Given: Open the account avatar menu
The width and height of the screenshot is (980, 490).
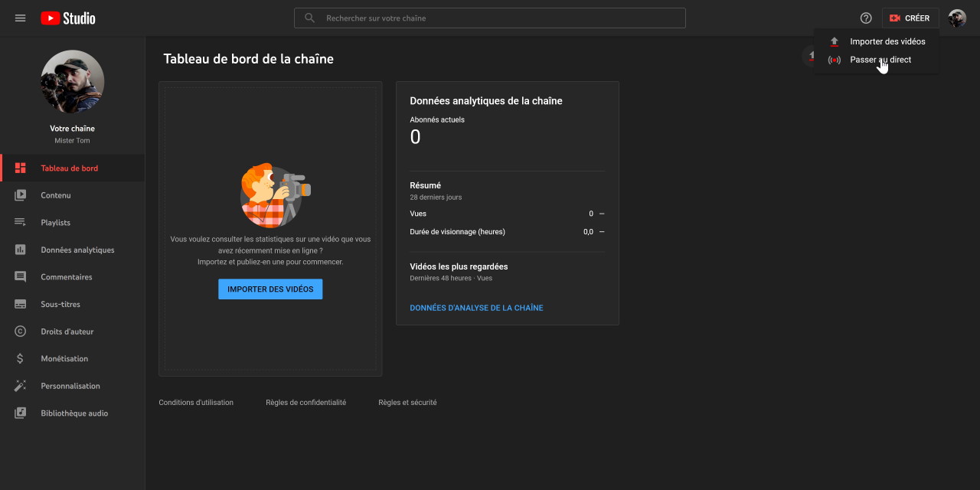Looking at the screenshot, I should pyautogui.click(x=957, y=18).
